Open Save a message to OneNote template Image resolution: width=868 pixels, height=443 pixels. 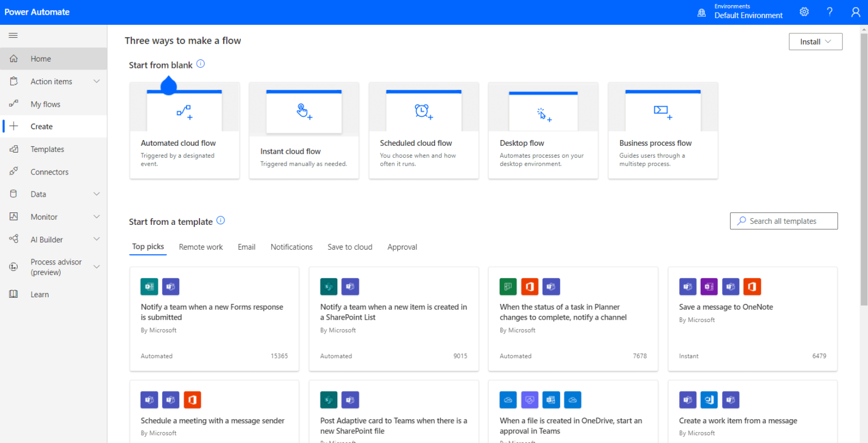(x=753, y=319)
